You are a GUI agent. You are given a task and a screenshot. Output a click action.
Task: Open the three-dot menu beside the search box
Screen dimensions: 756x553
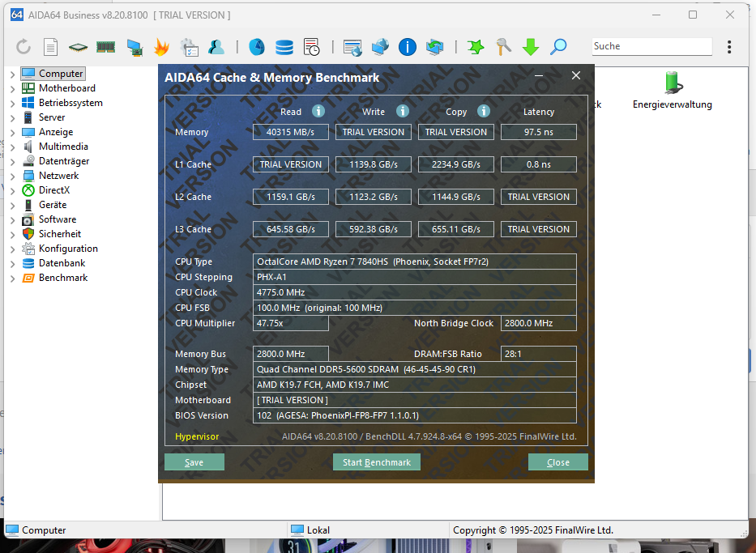pyautogui.click(x=729, y=47)
